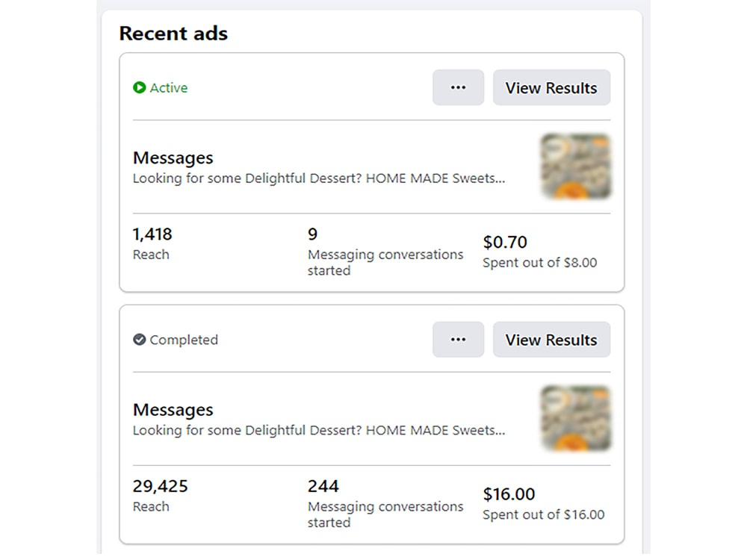The height and width of the screenshot is (560, 747).
Task: Open the three-dot menu on Active ad
Action: pos(459,87)
